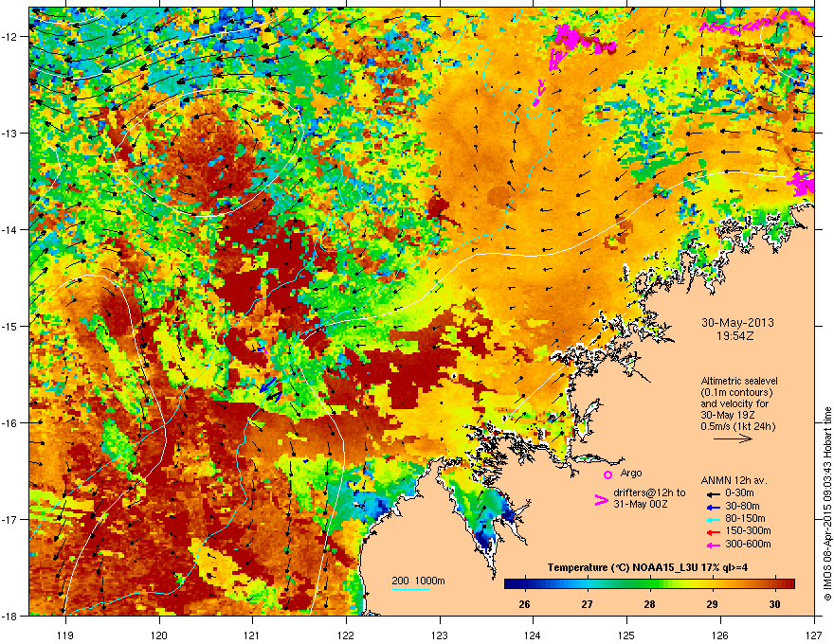Click the latitude axis label '-18'

9,616
